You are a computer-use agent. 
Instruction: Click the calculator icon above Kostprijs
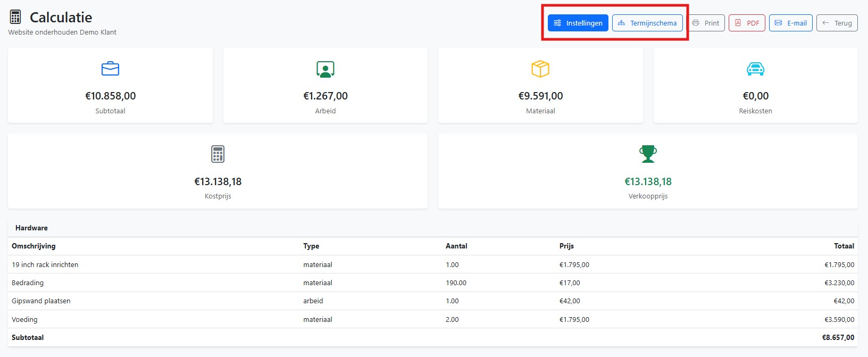point(218,154)
